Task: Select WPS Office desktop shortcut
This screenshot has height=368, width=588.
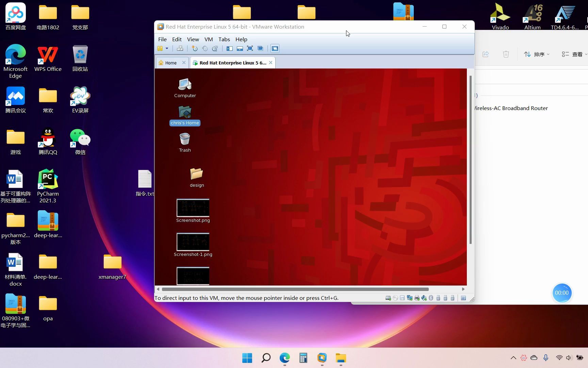Action: click(x=48, y=59)
